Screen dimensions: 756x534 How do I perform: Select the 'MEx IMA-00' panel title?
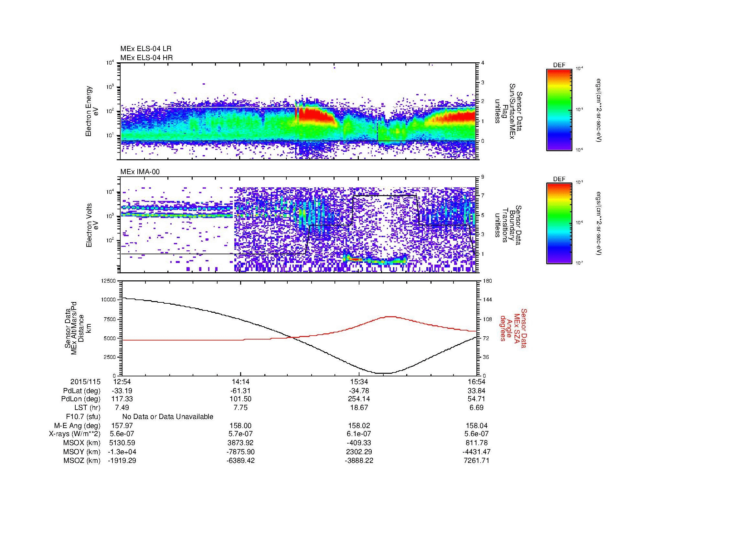tap(140, 172)
